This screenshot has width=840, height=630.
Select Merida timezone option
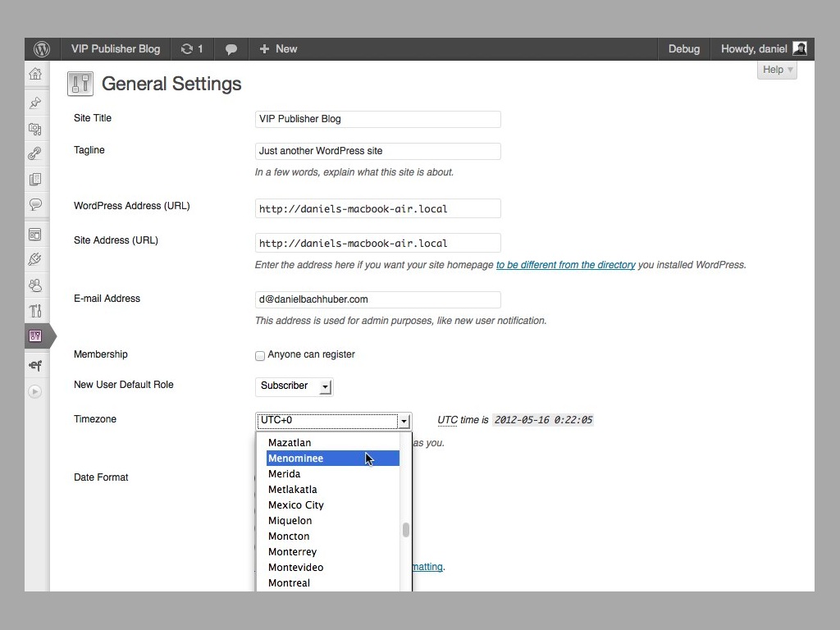point(333,473)
